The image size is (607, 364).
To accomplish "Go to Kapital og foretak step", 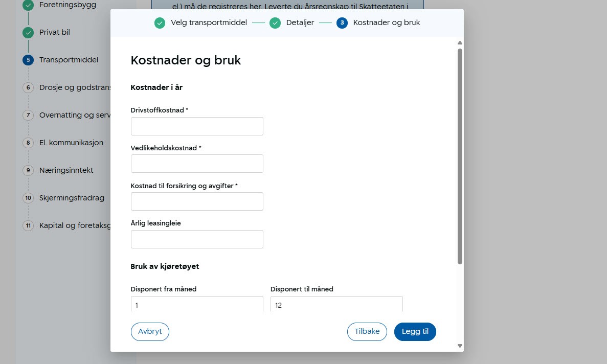I will point(75,225).
